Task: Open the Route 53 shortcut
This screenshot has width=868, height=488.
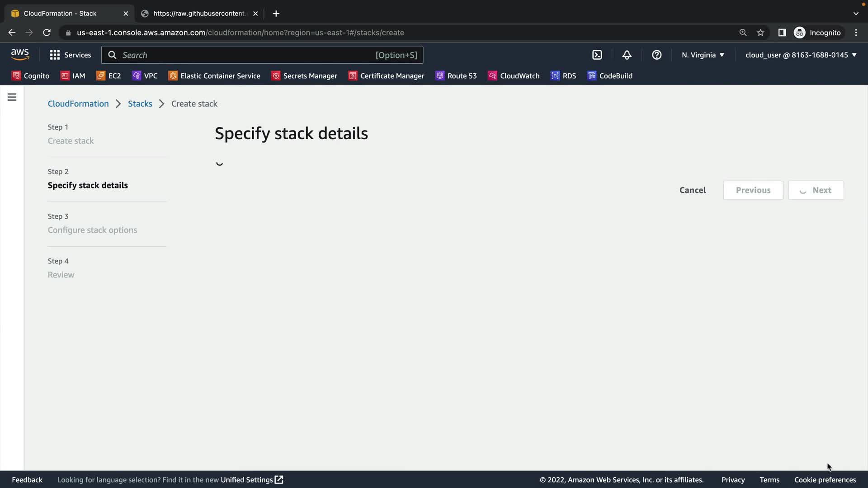Action: 456,76
